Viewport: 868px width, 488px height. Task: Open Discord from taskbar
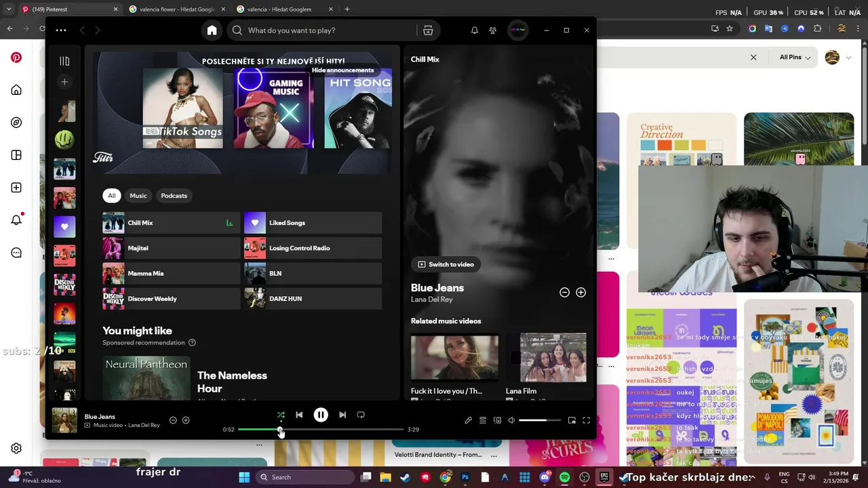545,477
